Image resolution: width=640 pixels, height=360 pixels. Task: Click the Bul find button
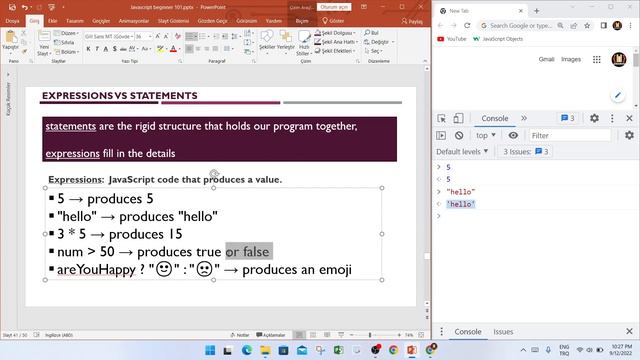pos(371,33)
